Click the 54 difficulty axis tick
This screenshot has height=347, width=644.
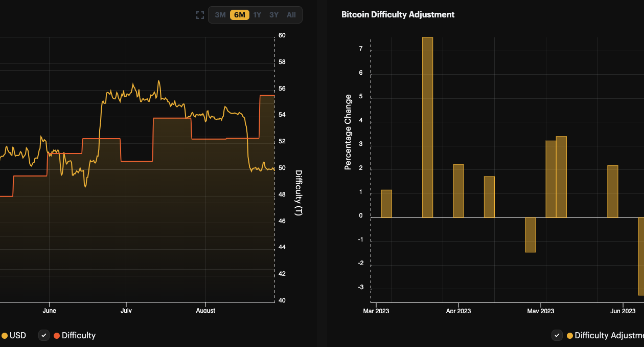282,115
